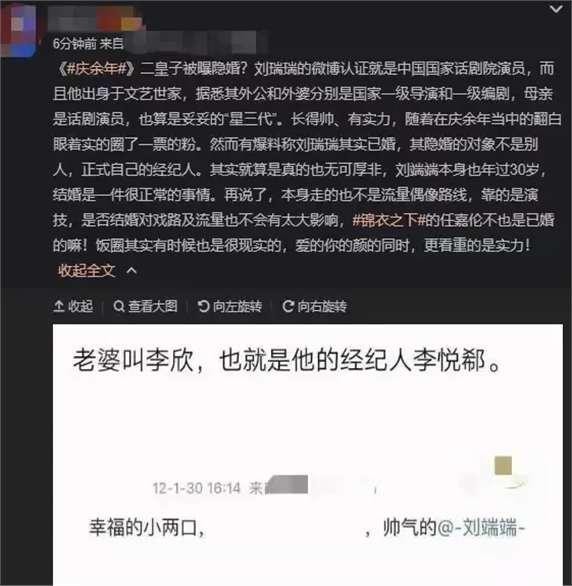This screenshot has height=586, width=572.
Task: Open the post options chevron menu
Action: coord(556,9)
